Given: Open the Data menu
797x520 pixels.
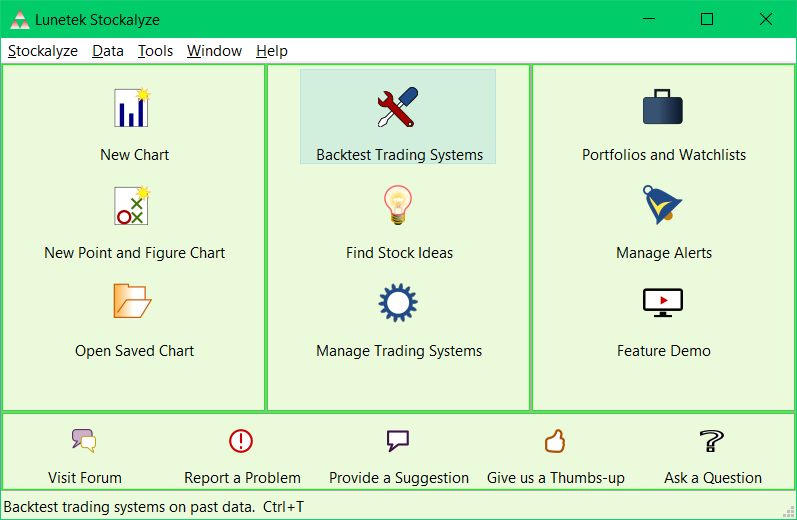Looking at the screenshot, I should click(x=108, y=51).
